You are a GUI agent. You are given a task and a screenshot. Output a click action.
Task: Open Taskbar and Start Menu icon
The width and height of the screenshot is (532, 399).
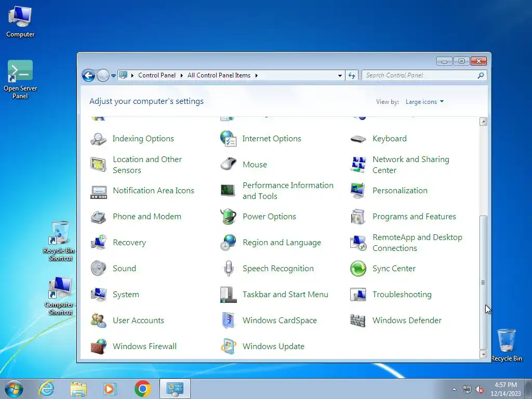pyautogui.click(x=229, y=295)
